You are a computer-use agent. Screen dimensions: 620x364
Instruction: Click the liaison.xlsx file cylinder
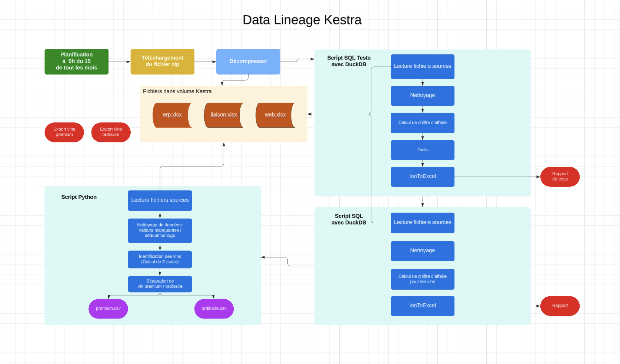(224, 115)
